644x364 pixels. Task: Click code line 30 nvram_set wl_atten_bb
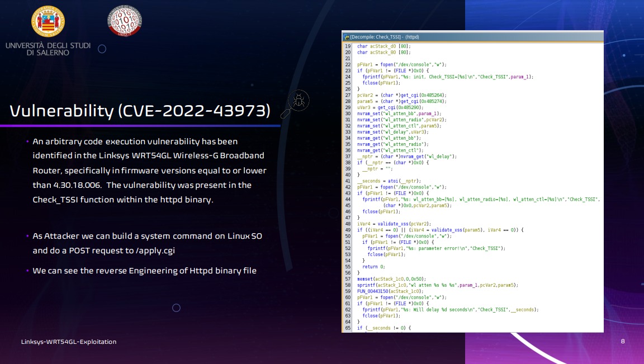click(399, 114)
